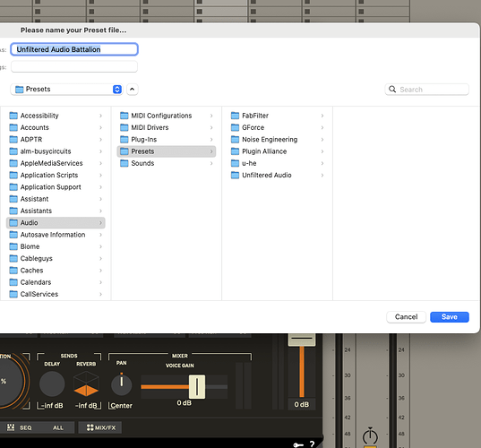Click the Center pan value label
Viewport: 481px width, 448px height.
[x=121, y=406]
